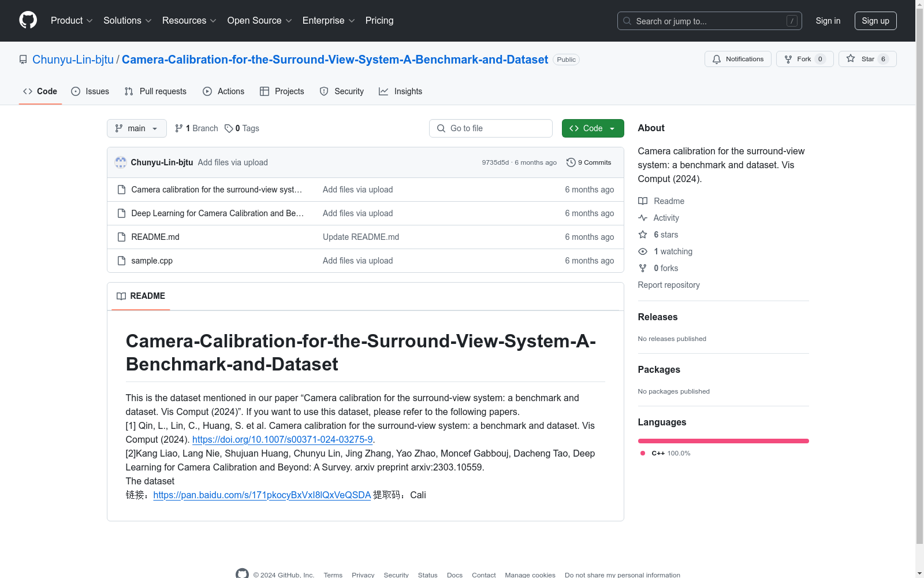Click the pink C++ language dot
This screenshot has height=578, width=924.
pos(643,453)
